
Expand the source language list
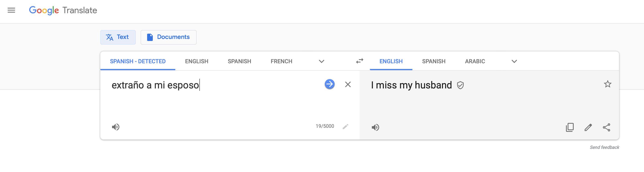322,61
